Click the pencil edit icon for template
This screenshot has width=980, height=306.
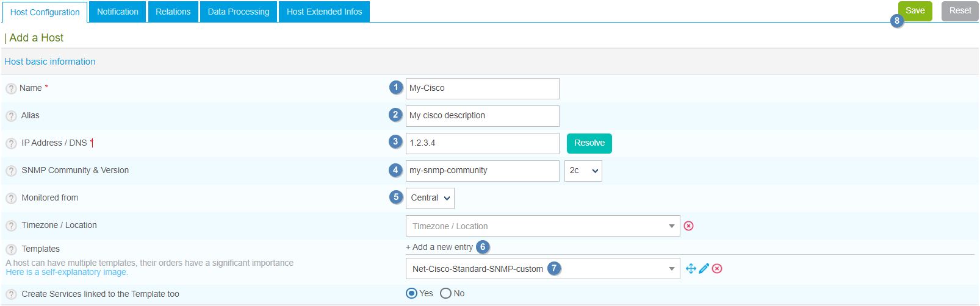tap(704, 269)
